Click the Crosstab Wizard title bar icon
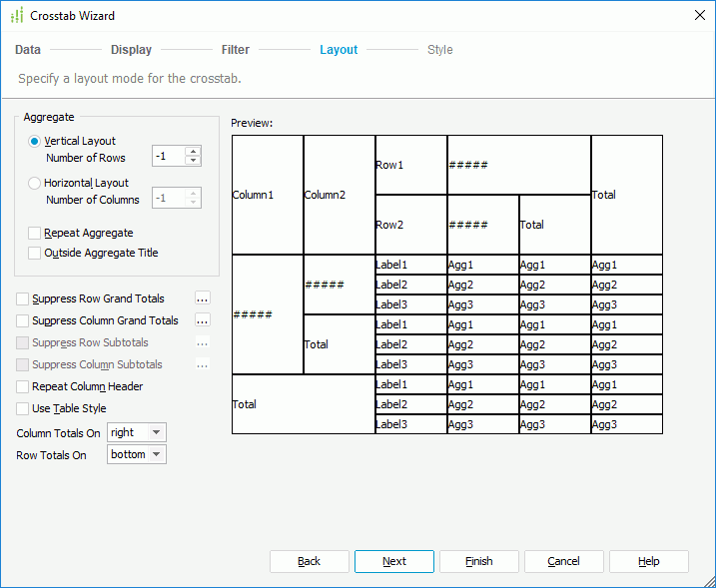Screen dimensions: 716x588 coord(17,16)
